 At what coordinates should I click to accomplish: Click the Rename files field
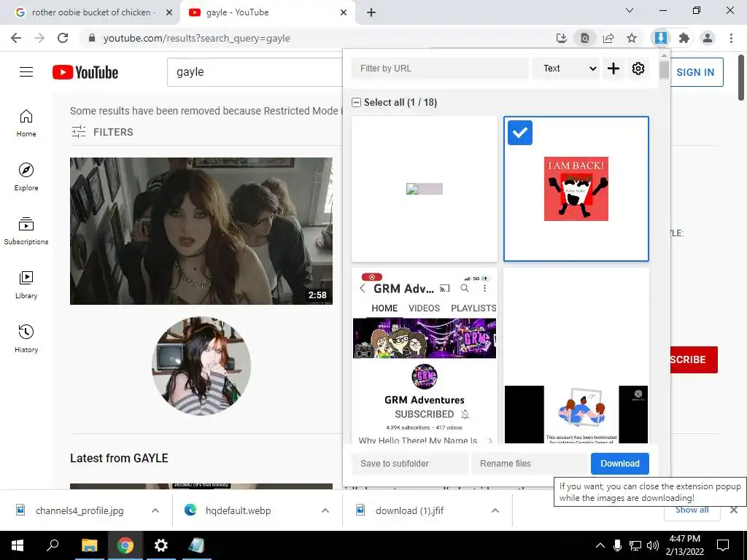click(530, 463)
